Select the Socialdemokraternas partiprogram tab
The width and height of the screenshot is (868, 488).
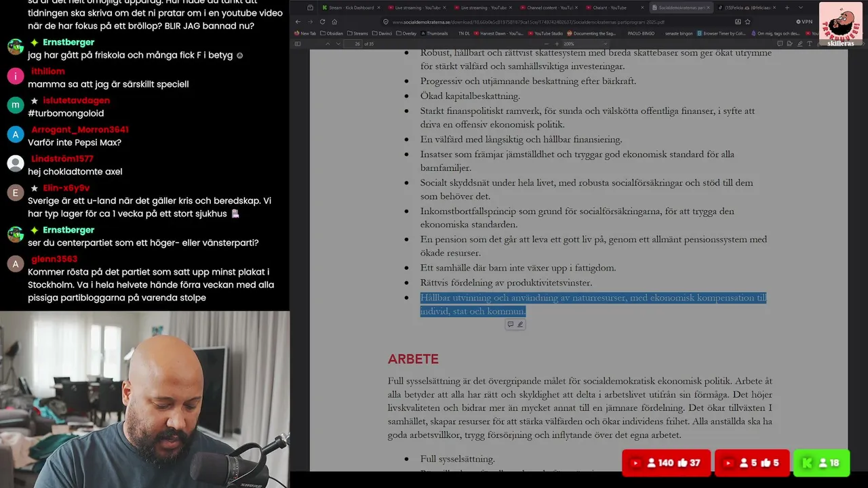(x=680, y=7)
